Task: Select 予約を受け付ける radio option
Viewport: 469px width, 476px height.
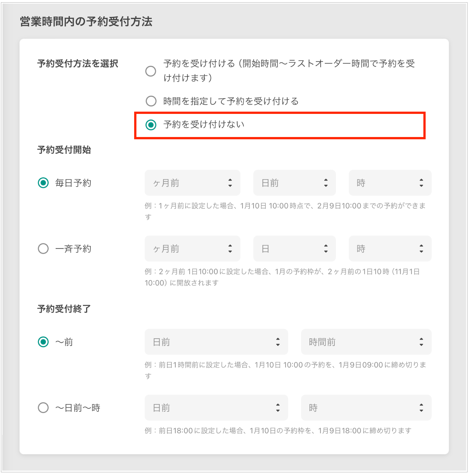Action: [x=151, y=71]
